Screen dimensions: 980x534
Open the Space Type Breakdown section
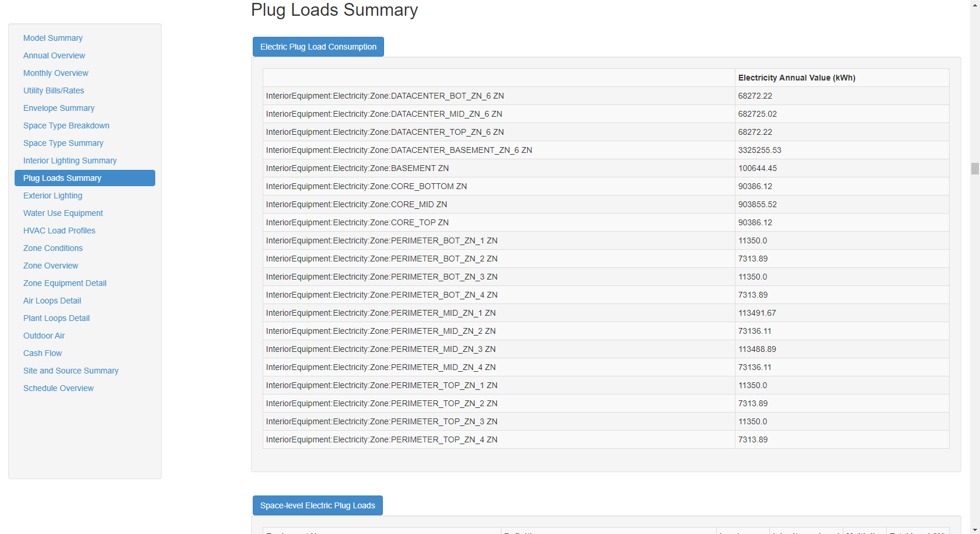click(66, 125)
